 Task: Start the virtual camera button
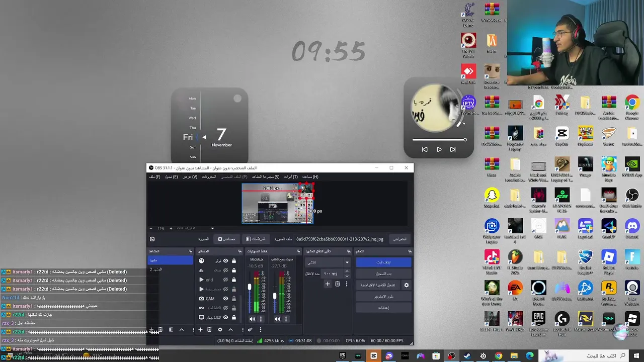point(378,285)
